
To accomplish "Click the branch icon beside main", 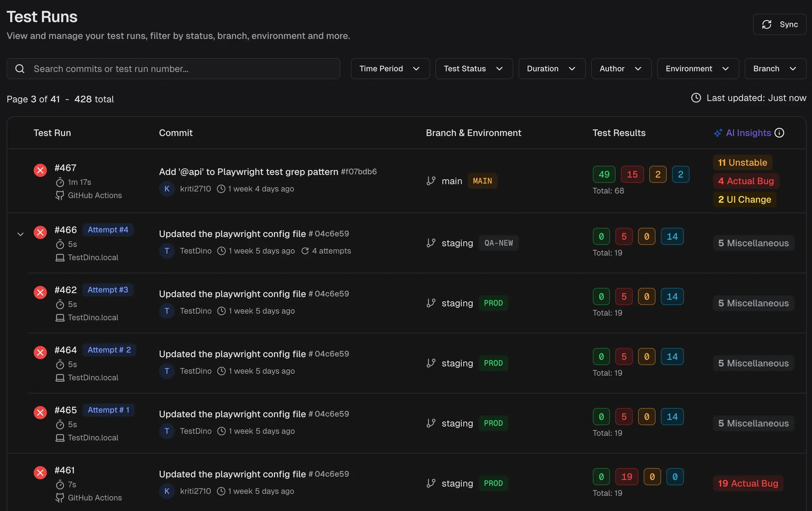I will pos(431,181).
